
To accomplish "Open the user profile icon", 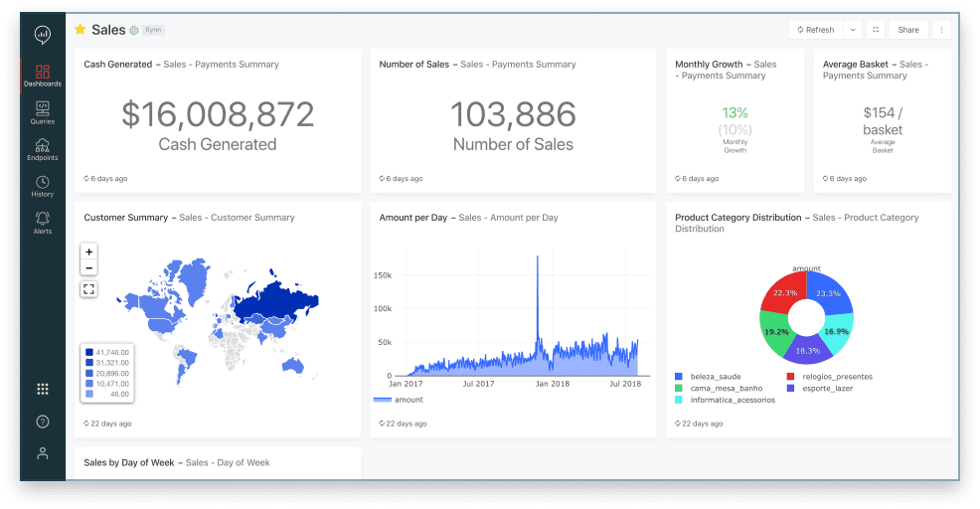I will (43, 453).
